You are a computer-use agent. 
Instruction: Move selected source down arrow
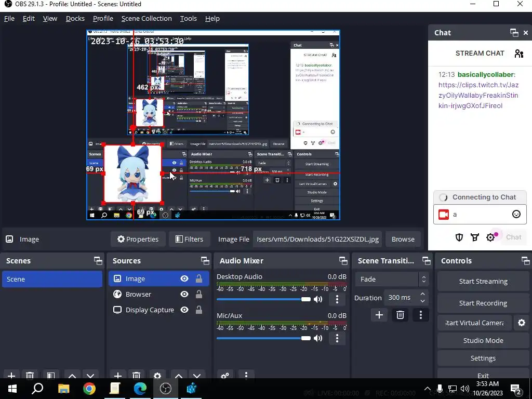(x=197, y=376)
